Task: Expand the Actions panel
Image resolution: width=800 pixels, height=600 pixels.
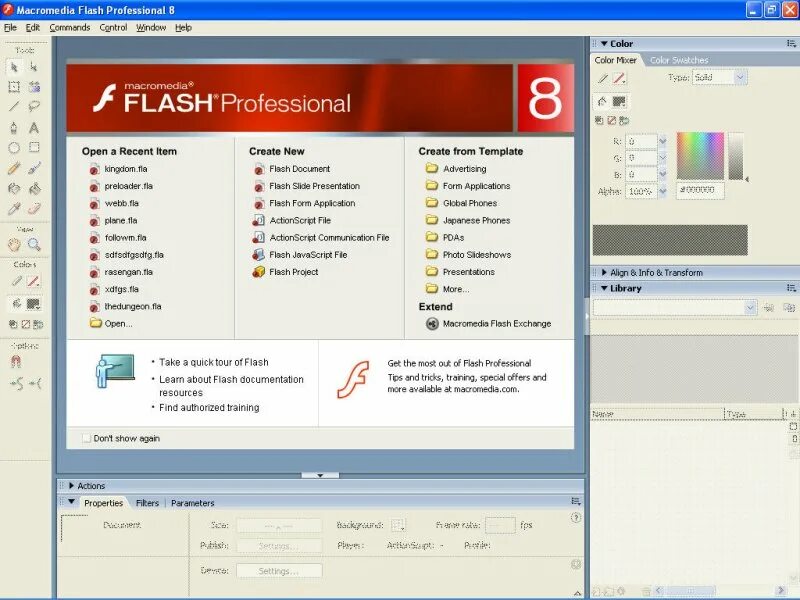Action: (71, 486)
